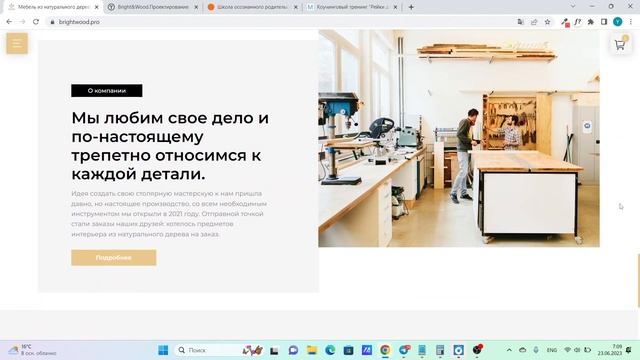Viewport: 640px width, 360px height.
Task: Open the Extensions puzzle-piece menu
Action: click(591, 22)
